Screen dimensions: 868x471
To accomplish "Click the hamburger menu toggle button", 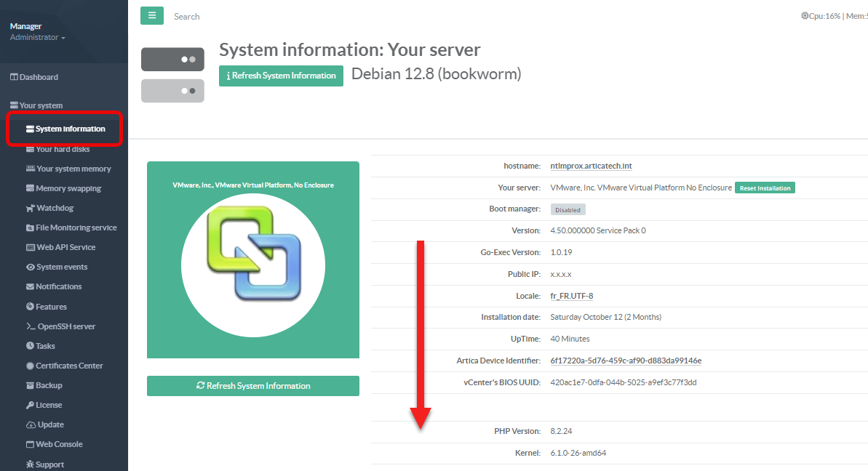I will point(152,16).
